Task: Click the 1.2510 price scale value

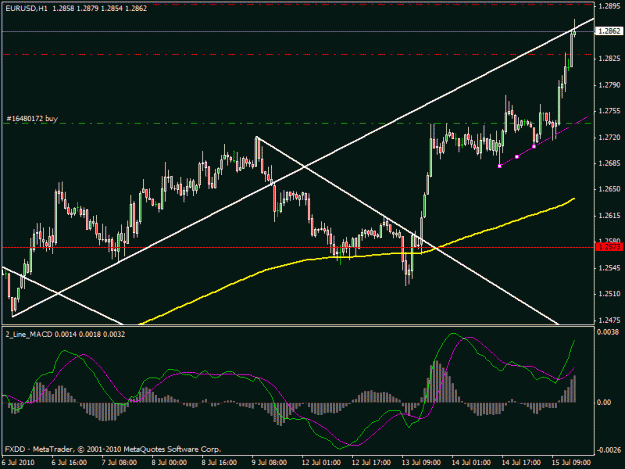Action: [610, 294]
